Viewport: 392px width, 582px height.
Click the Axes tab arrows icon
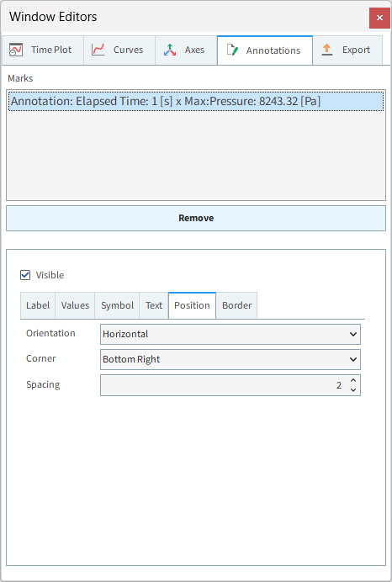170,50
